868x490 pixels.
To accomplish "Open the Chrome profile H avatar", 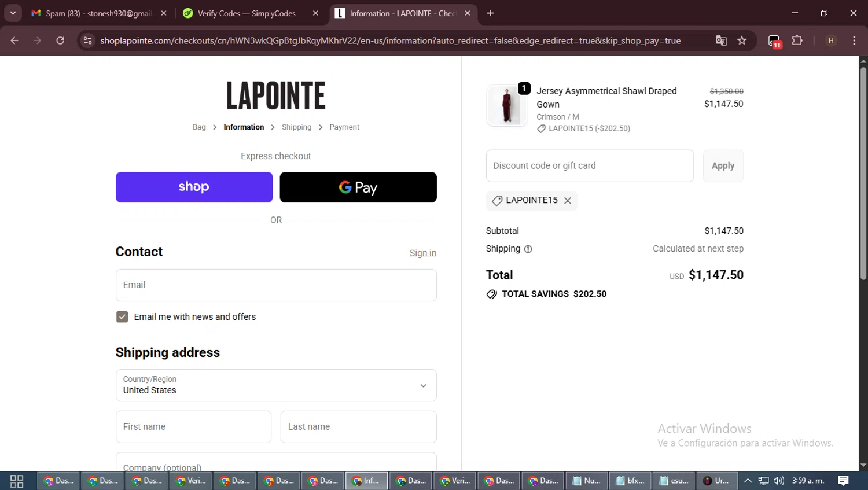I will [831, 40].
